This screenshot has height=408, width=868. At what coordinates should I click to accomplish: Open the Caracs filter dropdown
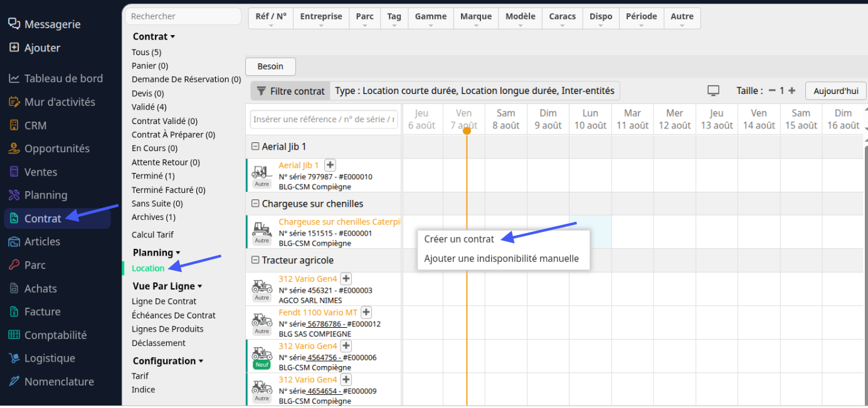pyautogui.click(x=563, y=19)
